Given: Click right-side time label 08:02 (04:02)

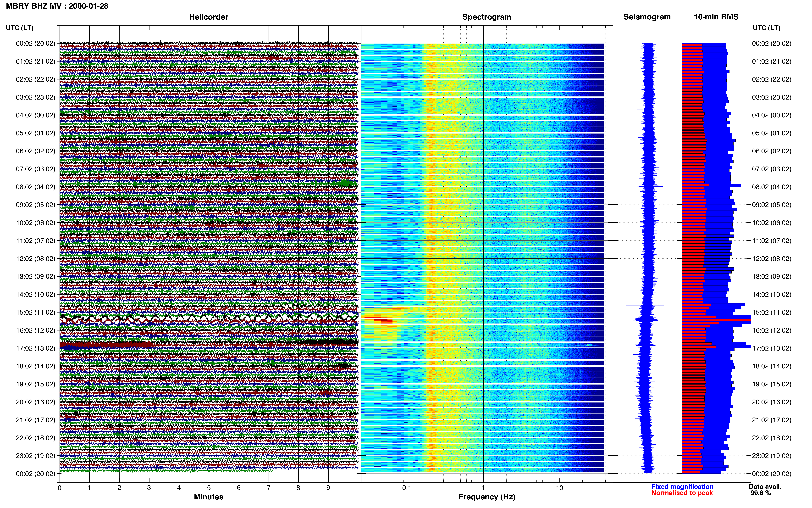Looking at the screenshot, I should [772, 187].
